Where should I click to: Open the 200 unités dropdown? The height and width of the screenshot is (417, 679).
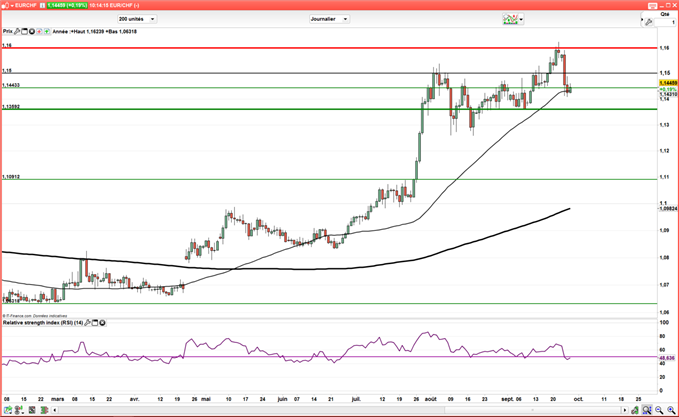coord(137,19)
